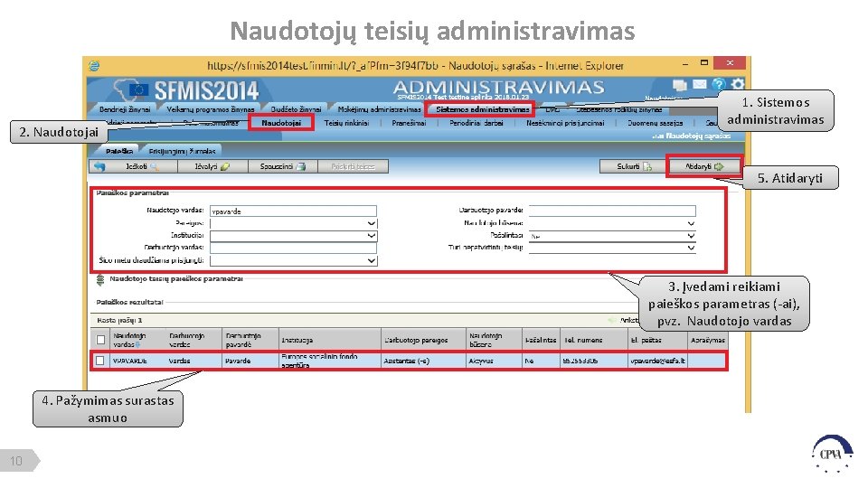This screenshot has height=488, width=868.
Task: Click the Spausdinti print button
Action: [283, 166]
